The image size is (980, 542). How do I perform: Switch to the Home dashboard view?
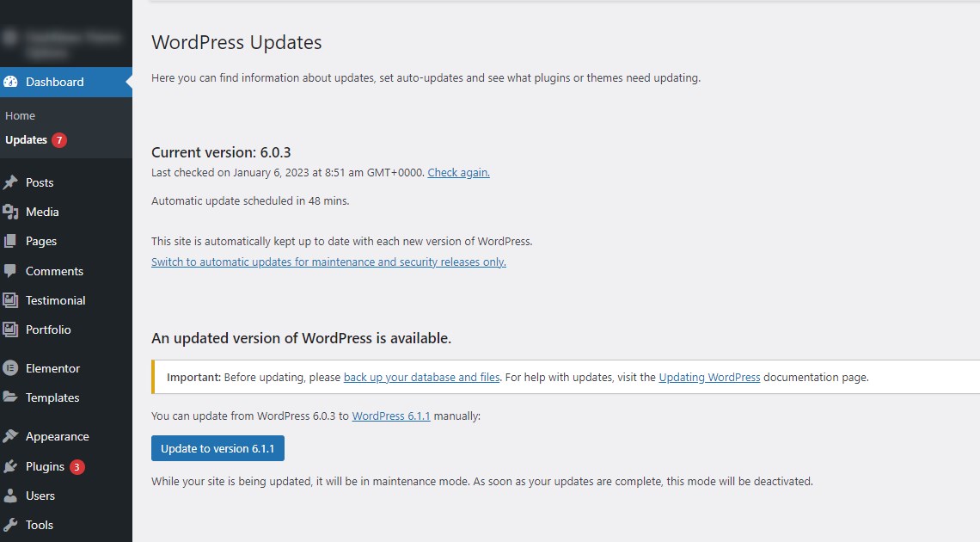click(x=20, y=115)
